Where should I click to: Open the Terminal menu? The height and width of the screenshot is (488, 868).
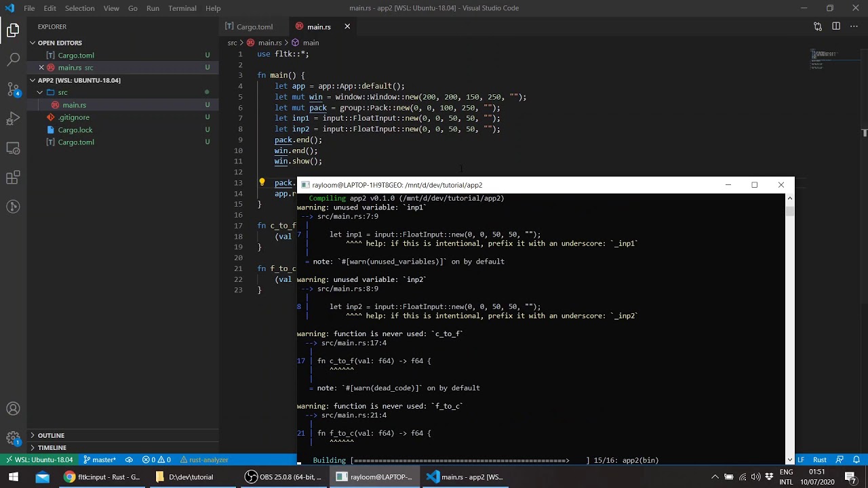182,8
